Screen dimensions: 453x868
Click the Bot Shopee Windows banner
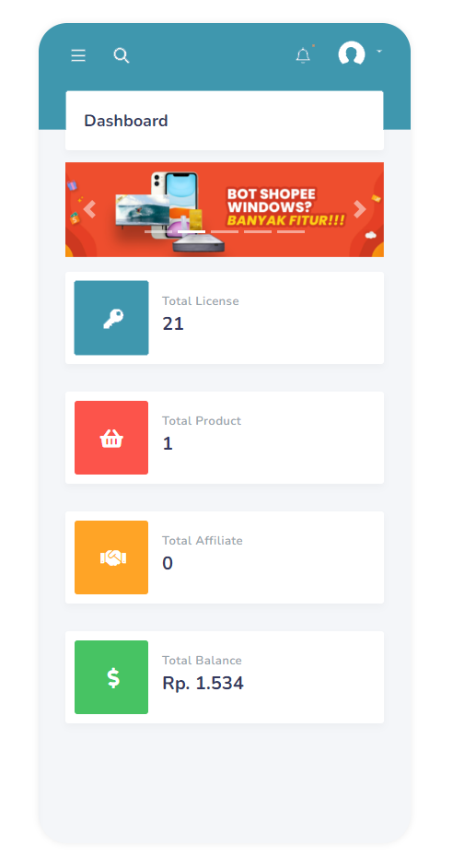point(225,209)
